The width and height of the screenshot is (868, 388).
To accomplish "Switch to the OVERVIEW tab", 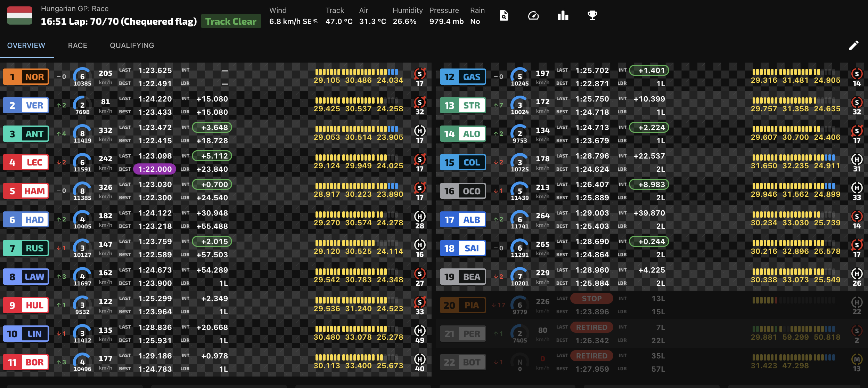I will (x=26, y=46).
